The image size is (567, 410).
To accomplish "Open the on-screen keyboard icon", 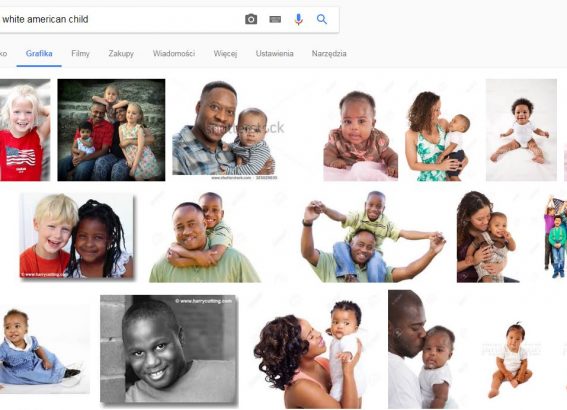I will click(275, 19).
